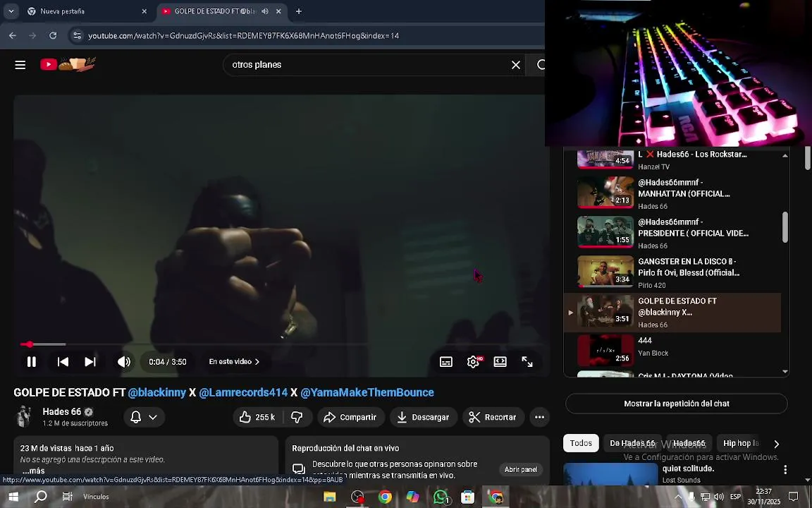Viewport: 812px width, 508px height.
Task: Open Microsoft Store from taskbar
Action: coord(467,497)
